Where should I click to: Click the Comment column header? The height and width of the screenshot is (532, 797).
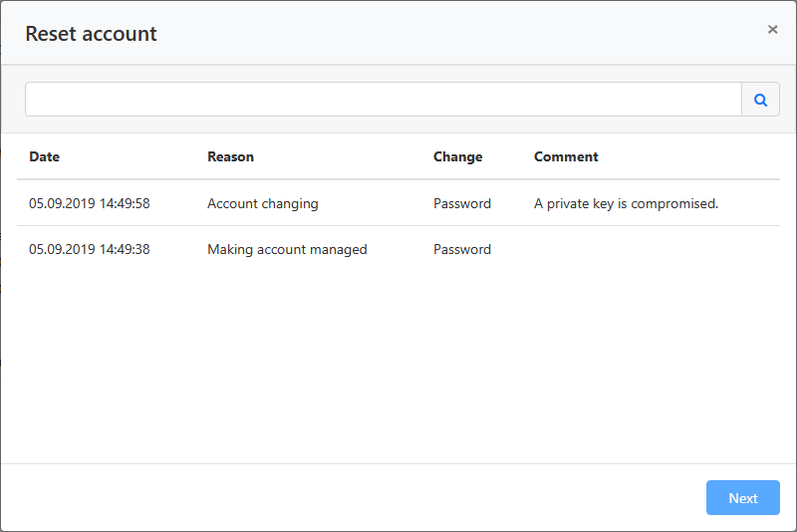566,156
